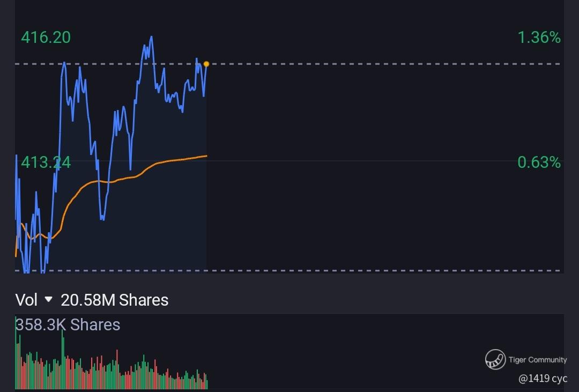Click the 413.24 price axis label
Image resolution: width=579 pixels, height=392 pixels.
(46, 162)
